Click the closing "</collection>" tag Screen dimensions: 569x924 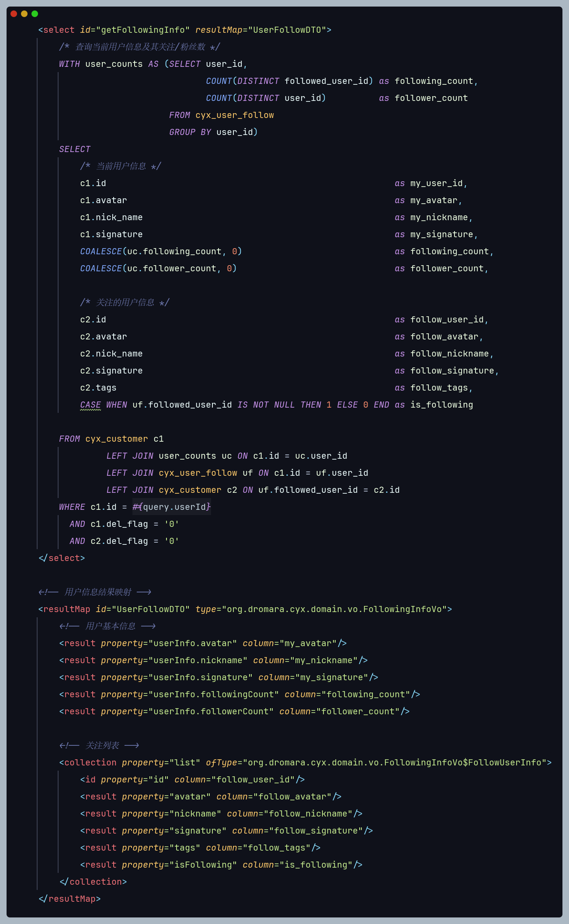93,882
